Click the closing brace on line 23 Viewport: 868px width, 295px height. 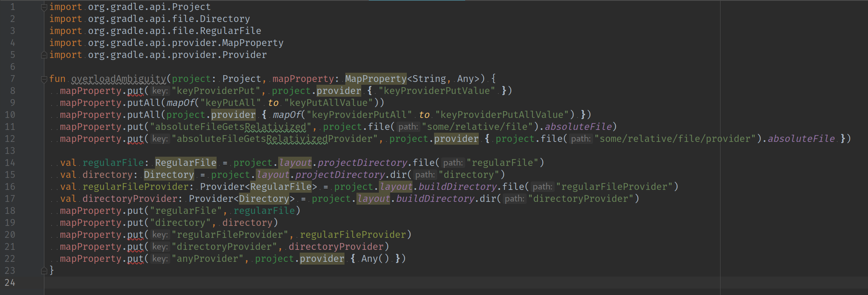click(x=52, y=271)
